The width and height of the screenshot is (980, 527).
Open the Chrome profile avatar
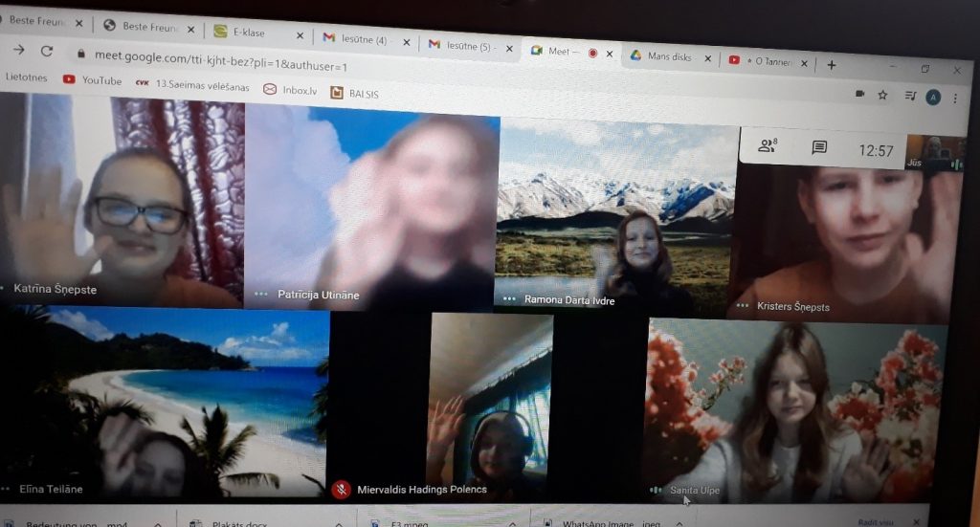pyautogui.click(x=933, y=97)
